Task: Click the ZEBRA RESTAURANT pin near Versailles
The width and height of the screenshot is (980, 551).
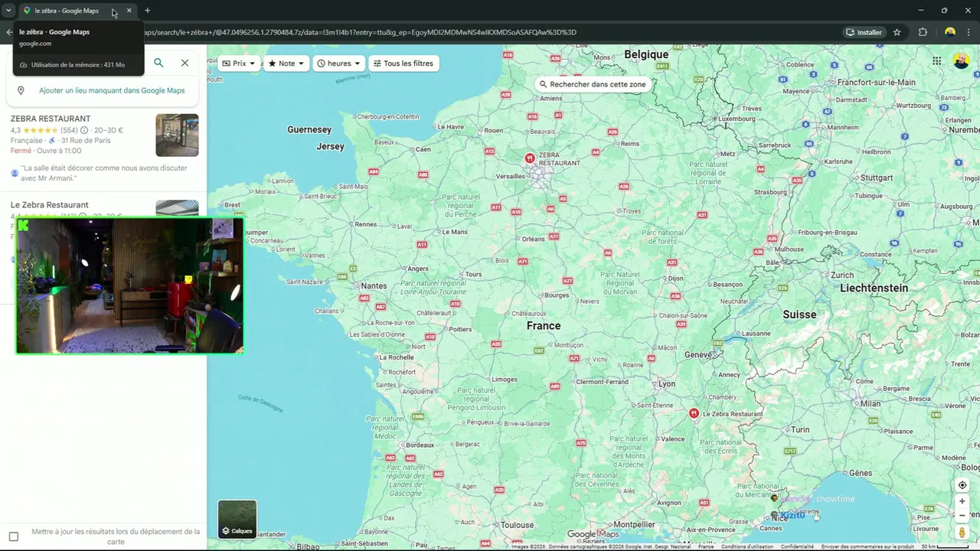Action: pyautogui.click(x=529, y=158)
